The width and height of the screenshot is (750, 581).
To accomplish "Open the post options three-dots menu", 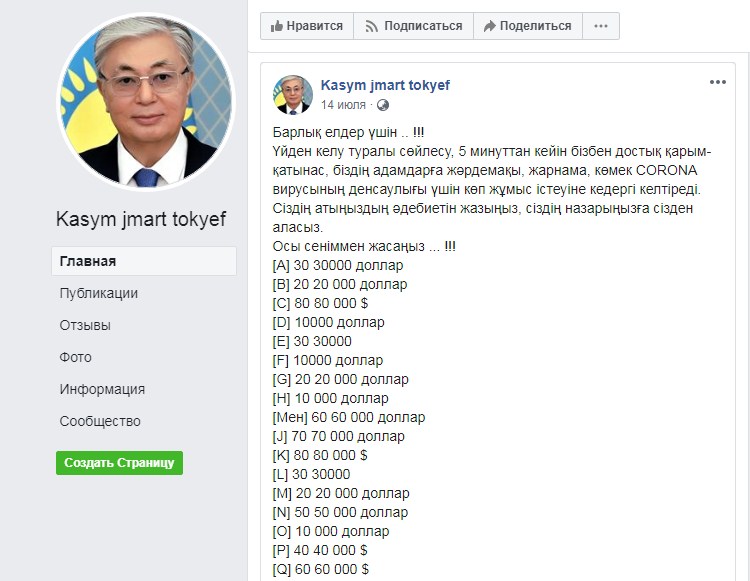I will coord(717,82).
